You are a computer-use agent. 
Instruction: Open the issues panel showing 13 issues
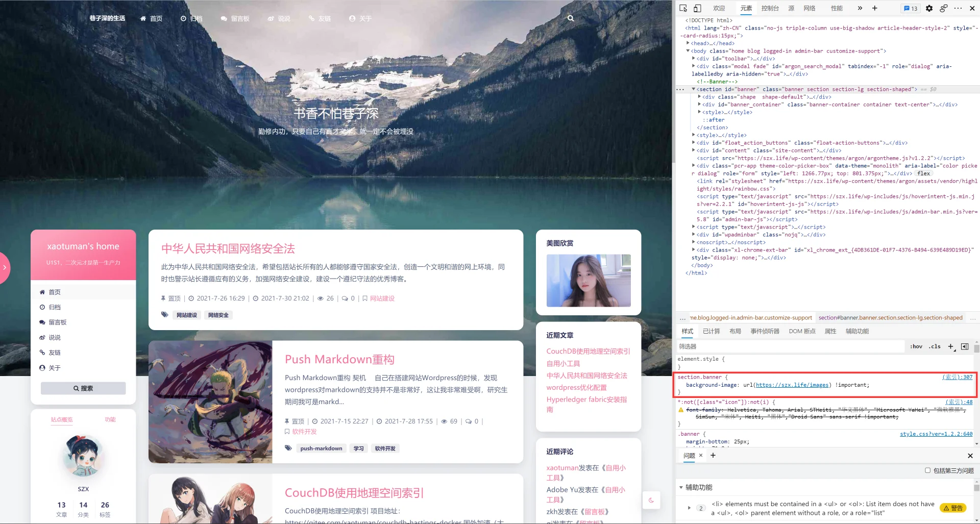pyautogui.click(x=910, y=8)
